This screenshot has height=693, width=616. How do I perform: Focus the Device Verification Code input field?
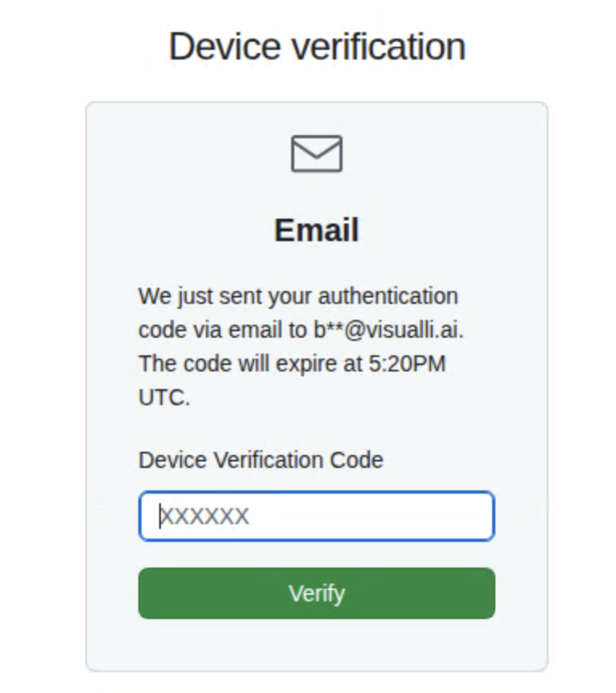pos(316,516)
